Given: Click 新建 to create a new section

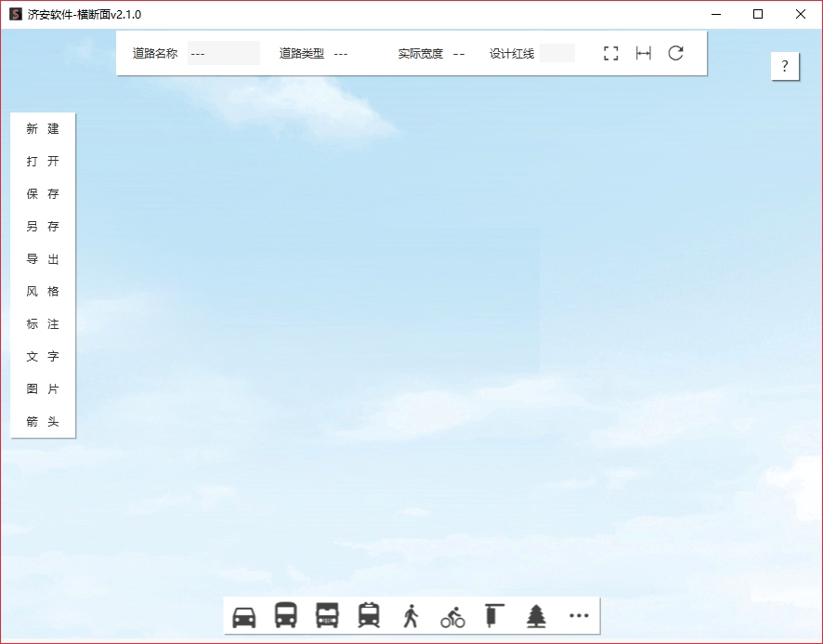Looking at the screenshot, I should [43, 128].
